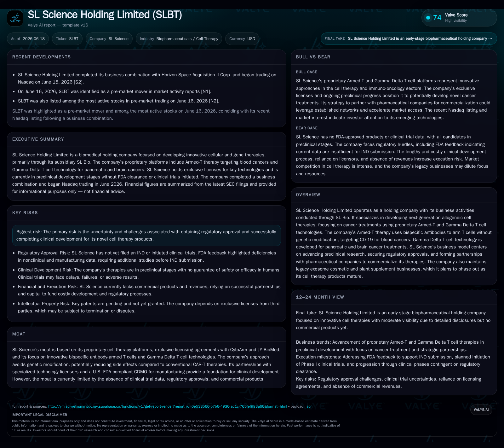The image size is (504, 448).
Task: Select the Company SL Science pill
Action: [x=109, y=39]
